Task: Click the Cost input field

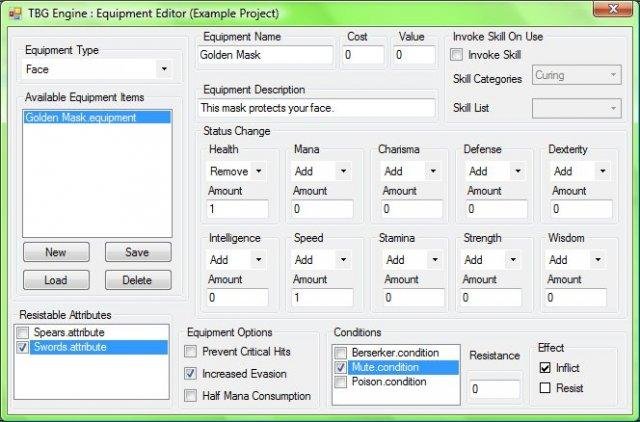Action: (x=363, y=55)
